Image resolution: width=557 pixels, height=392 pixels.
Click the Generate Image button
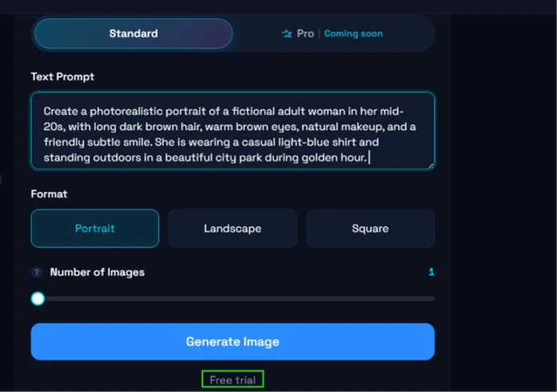tap(232, 342)
